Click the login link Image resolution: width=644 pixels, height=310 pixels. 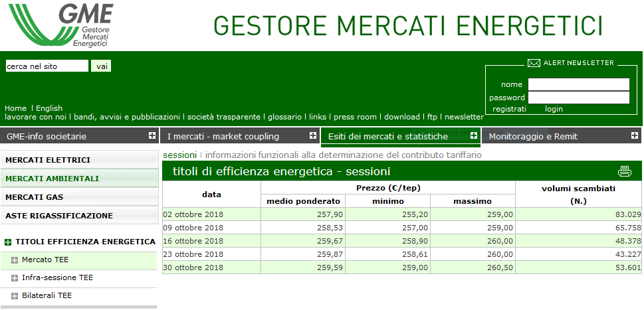tap(554, 109)
